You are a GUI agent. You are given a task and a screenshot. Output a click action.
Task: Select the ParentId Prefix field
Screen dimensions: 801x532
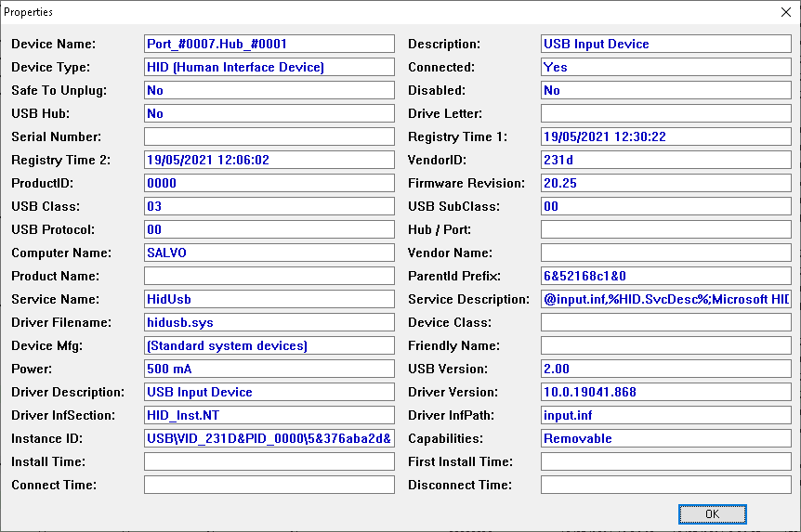click(666, 276)
